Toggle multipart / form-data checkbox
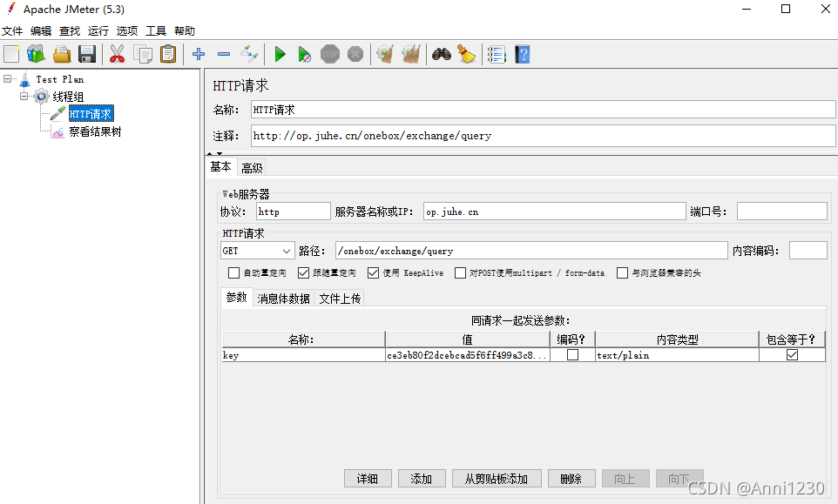Viewport: 838px width, 504px height. pos(460,272)
